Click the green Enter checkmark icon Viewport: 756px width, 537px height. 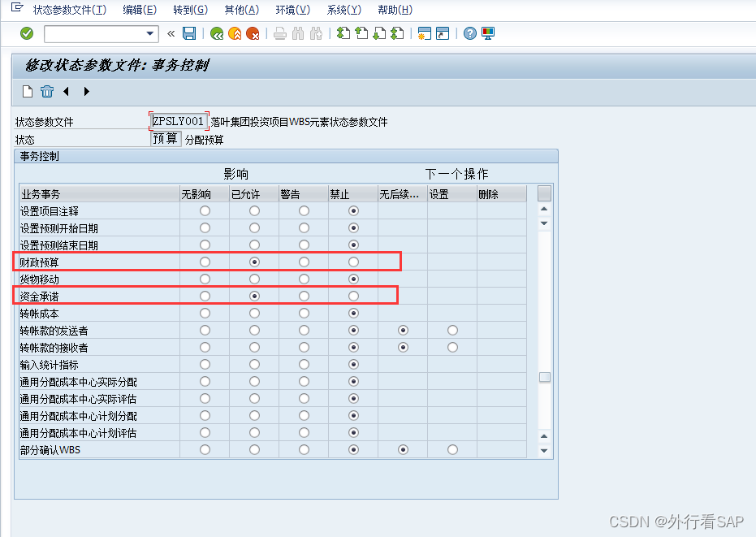coord(27,33)
